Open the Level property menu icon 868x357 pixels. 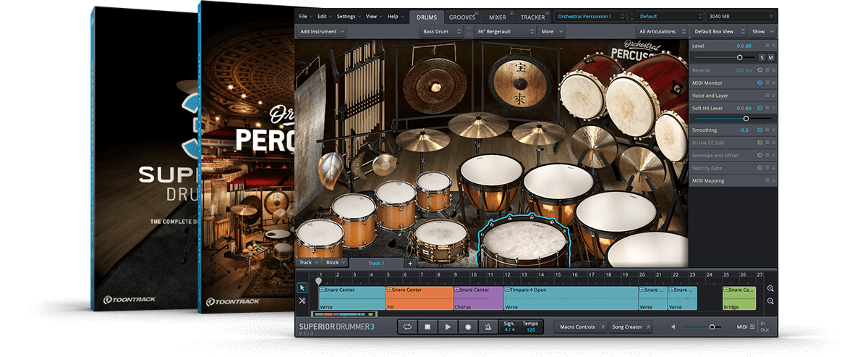(x=767, y=46)
